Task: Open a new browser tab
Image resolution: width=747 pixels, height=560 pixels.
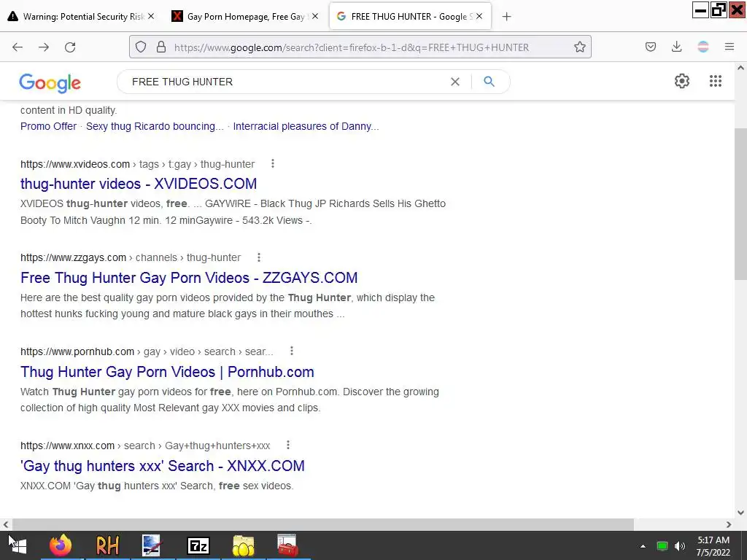Action: (506, 17)
